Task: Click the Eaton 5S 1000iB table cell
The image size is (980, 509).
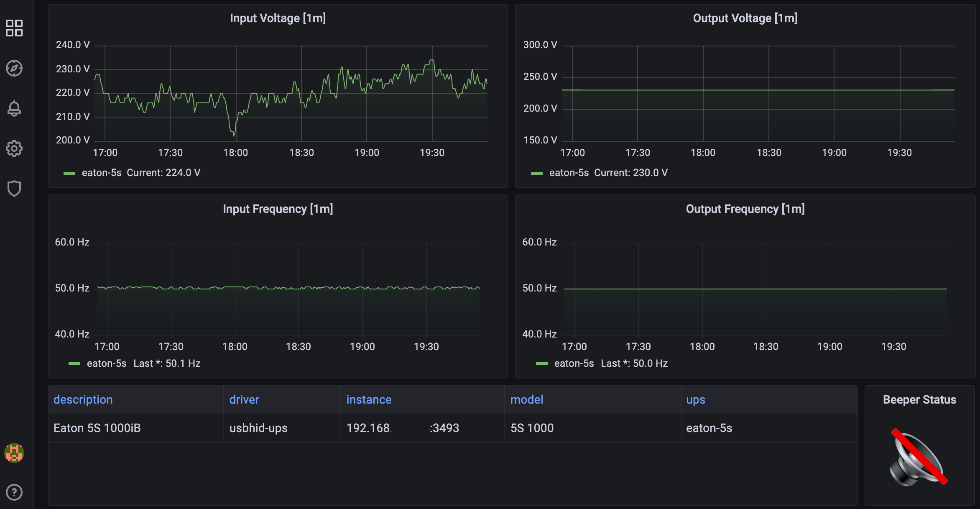Action: [97, 428]
